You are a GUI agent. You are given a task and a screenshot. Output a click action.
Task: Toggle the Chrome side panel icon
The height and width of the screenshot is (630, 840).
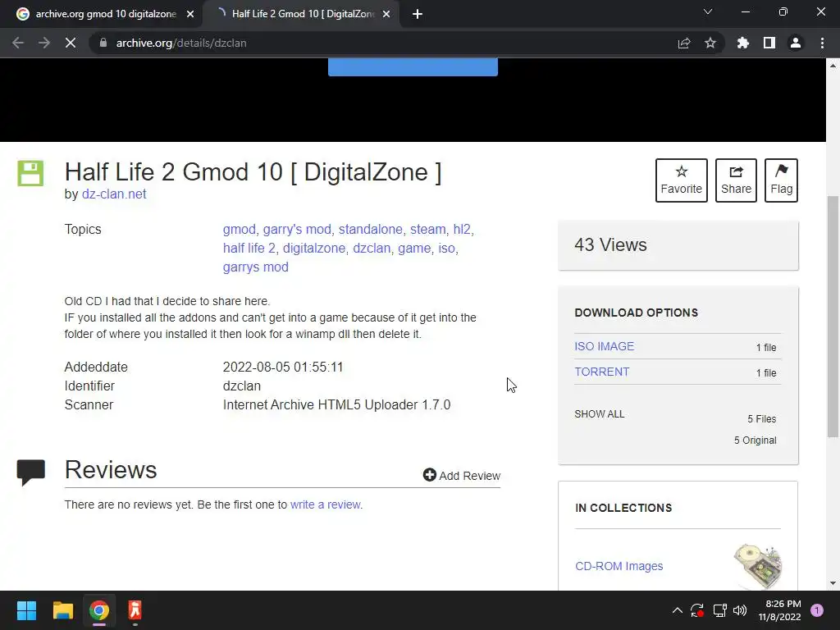(x=769, y=43)
